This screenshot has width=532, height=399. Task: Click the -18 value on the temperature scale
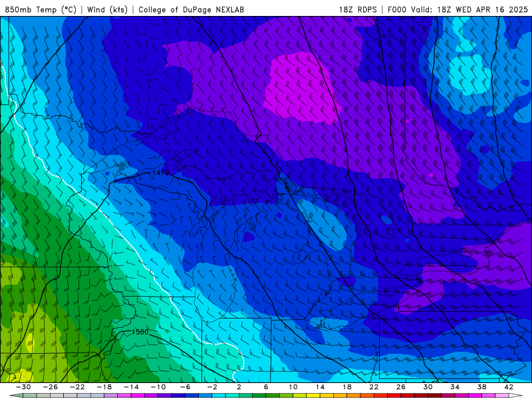[104, 387]
